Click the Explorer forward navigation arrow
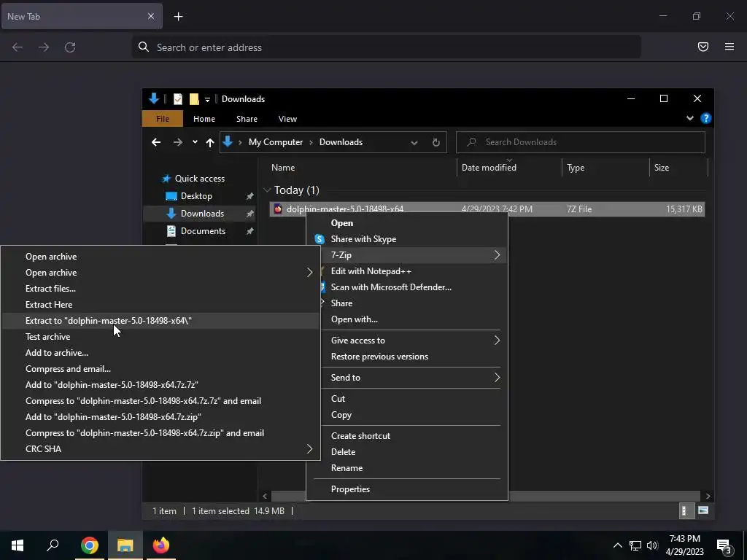This screenshot has width=747, height=560. coord(178,142)
